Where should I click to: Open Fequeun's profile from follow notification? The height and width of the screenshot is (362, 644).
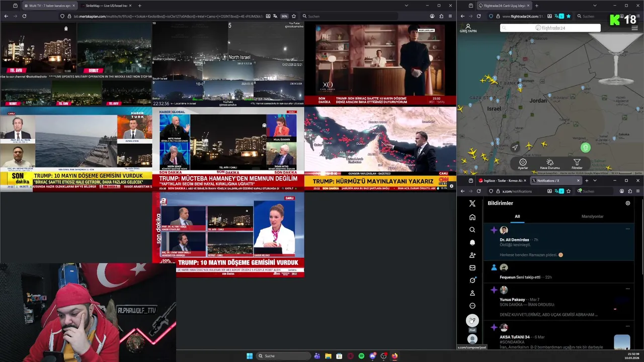[507, 277]
